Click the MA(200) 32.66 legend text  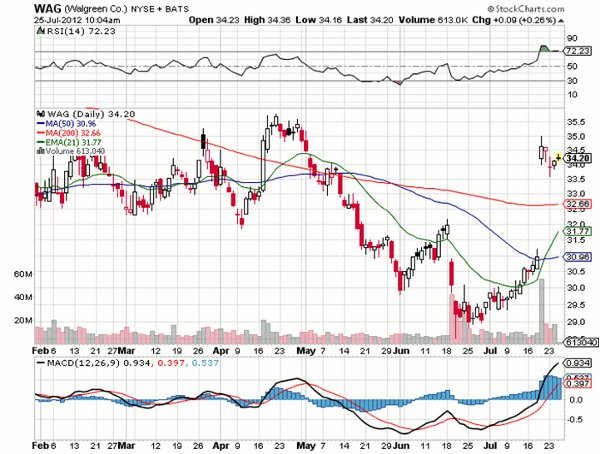click(x=73, y=133)
